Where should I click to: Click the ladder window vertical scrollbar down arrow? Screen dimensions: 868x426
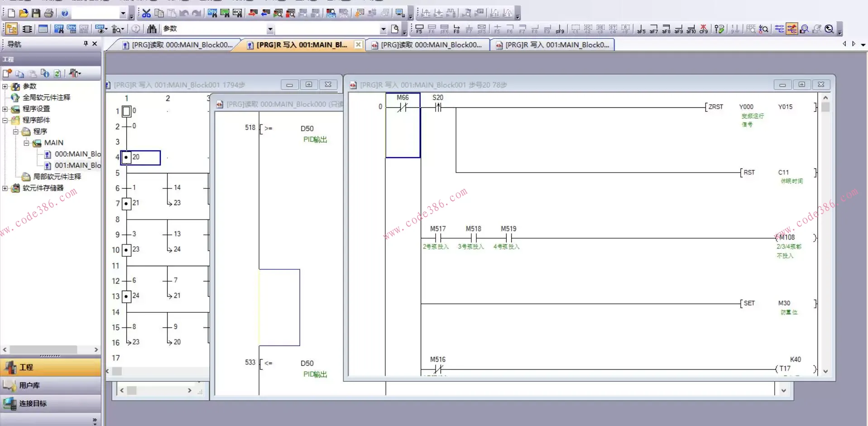pos(825,371)
